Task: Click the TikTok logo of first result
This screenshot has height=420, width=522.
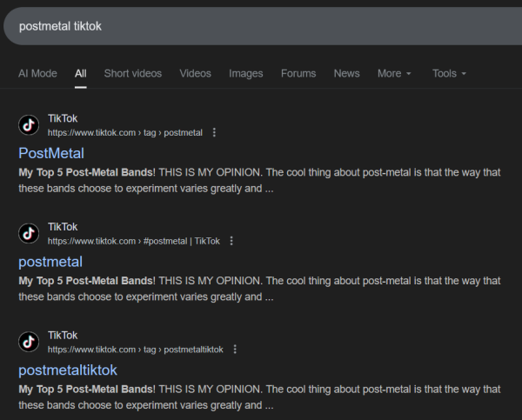Action: (29, 125)
